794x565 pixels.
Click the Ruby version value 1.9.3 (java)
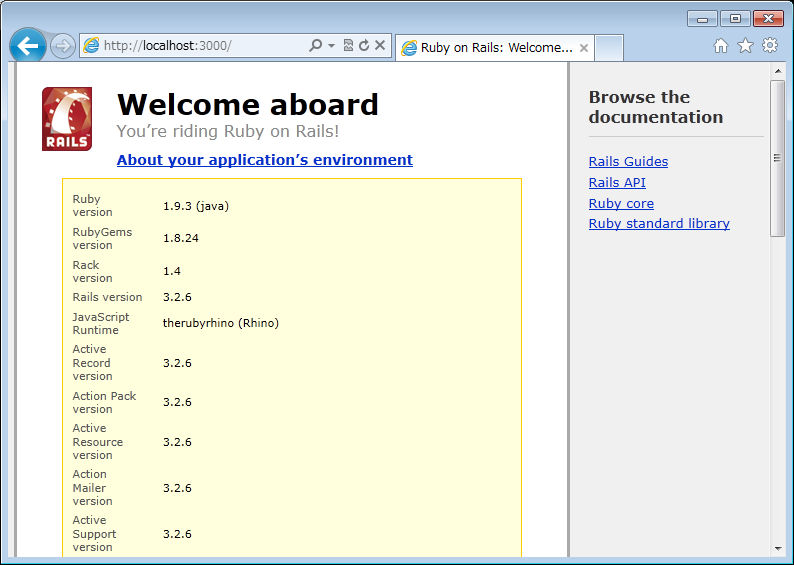pos(196,206)
